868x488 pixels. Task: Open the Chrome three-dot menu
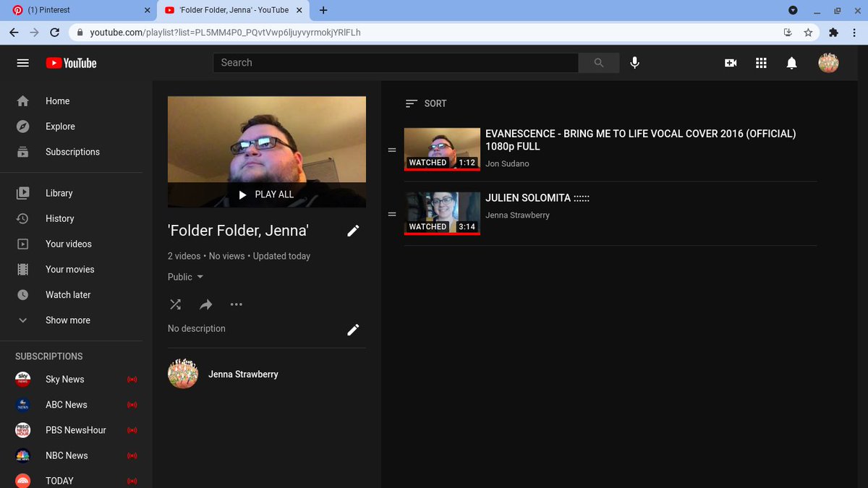click(x=854, y=33)
